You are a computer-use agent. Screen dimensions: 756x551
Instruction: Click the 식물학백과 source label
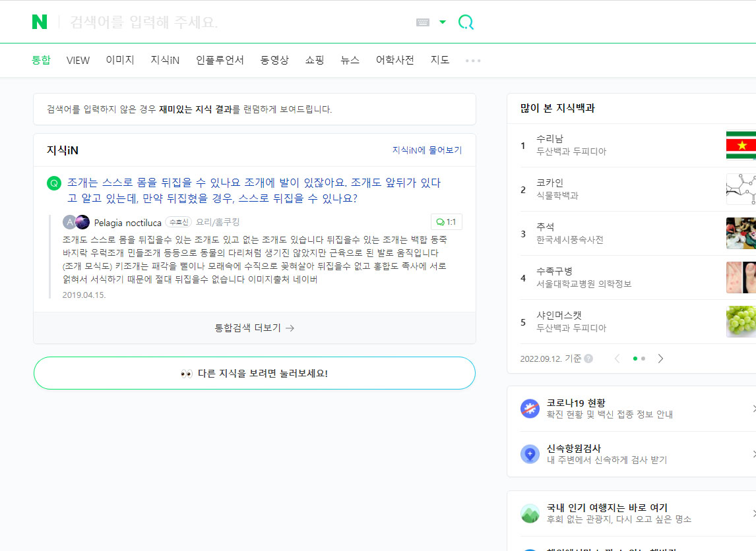click(557, 196)
